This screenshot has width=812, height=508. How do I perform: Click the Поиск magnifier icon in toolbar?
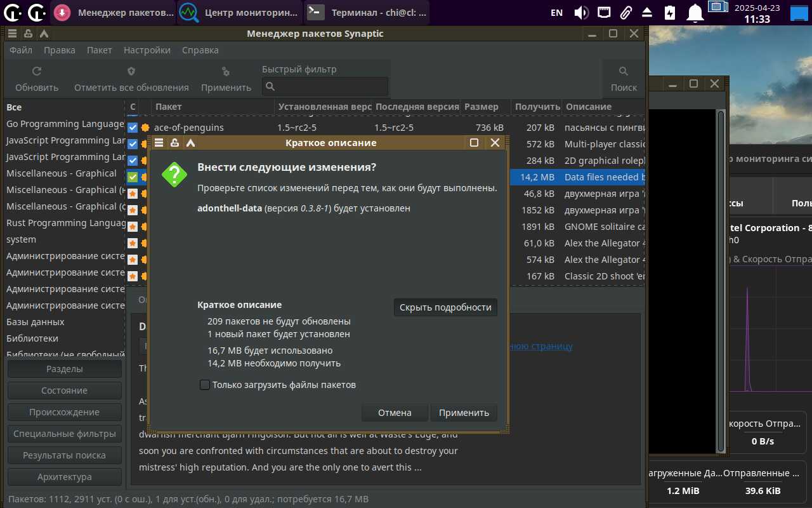click(x=624, y=72)
